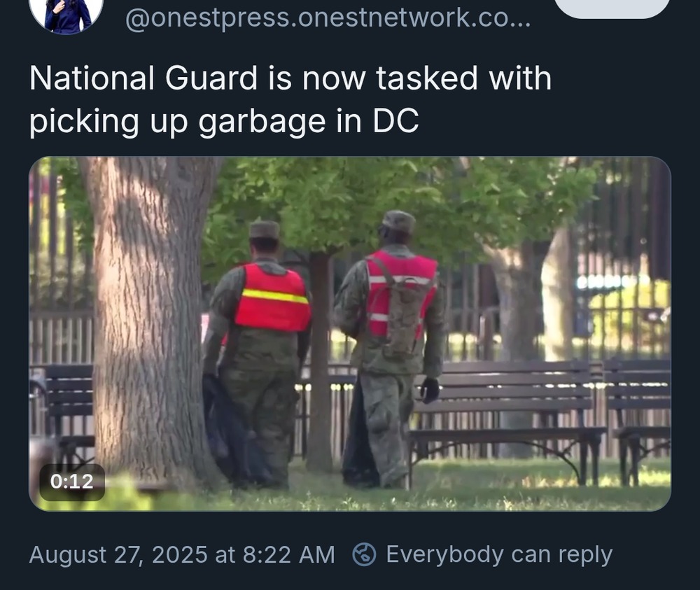Click the globe reply-settings icon

pyautogui.click(x=364, y=555)
